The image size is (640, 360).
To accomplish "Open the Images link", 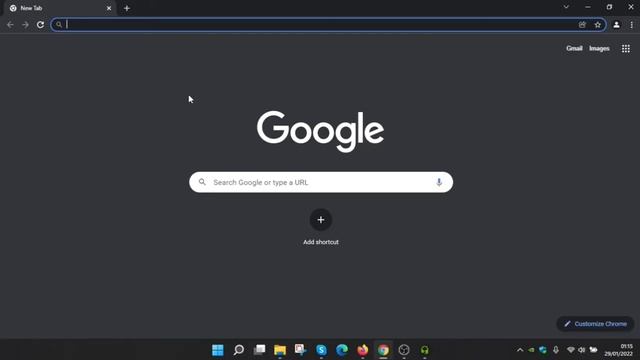I will click(x=599, y=49).
